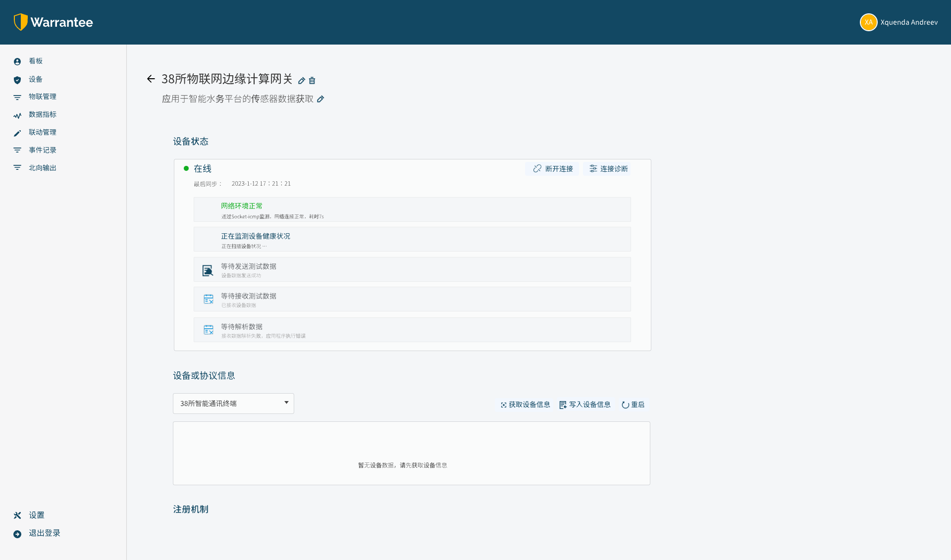Click the green 在线 status dot
The image size is (951, 560).
pos(186,168)
